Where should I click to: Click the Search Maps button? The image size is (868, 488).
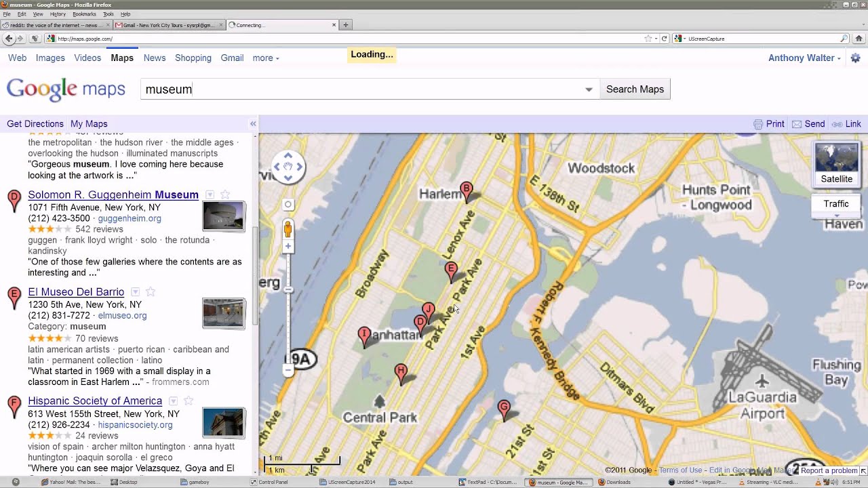click(x=635, y=89)
